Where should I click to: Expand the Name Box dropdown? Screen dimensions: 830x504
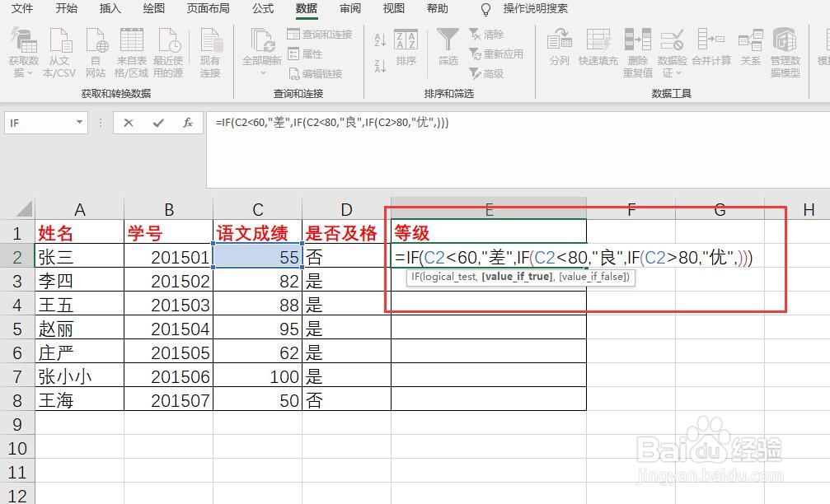(x=78, y=123)
